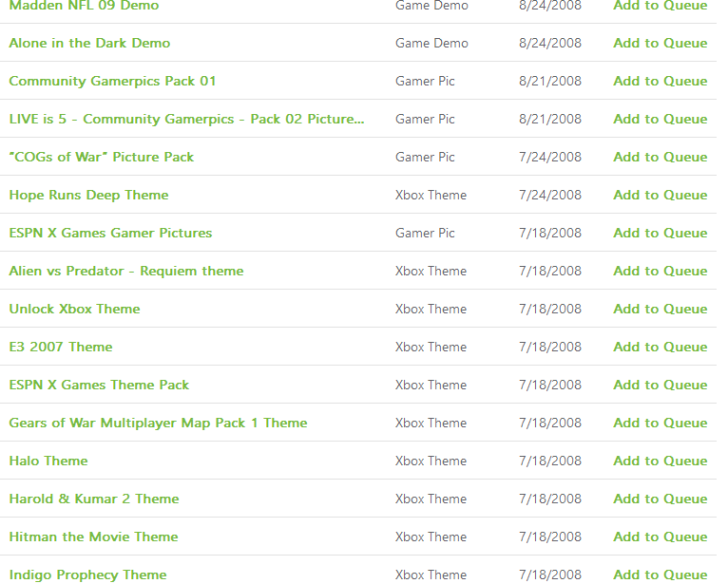Select Xbox Theme type in Hope Runs Deep row
728x584 pixels.
coord(431,196)
